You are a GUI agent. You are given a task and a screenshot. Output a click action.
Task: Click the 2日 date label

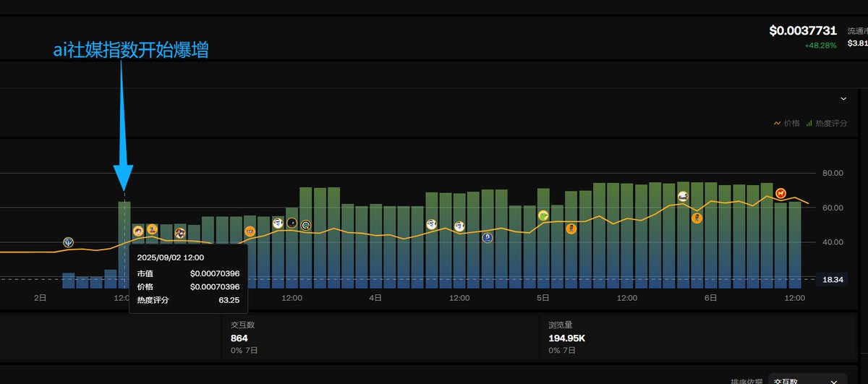tap(41, 297)
